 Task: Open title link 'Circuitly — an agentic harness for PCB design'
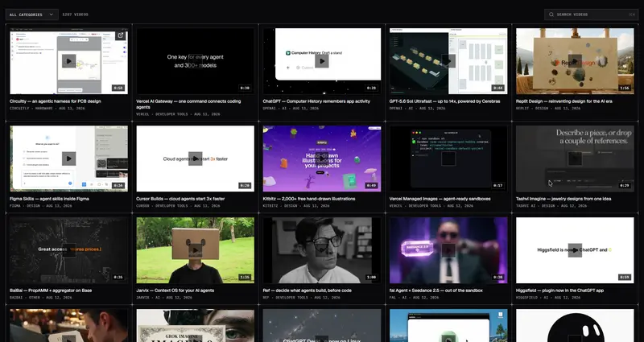click(x=56, y=101)
